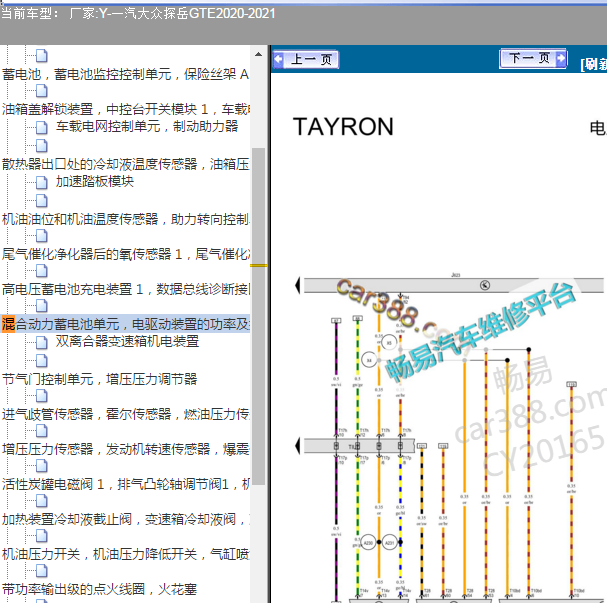This screenshot has width=607, height=603.
Task: Click the A230 connection node in diagram
Action: click(x=368, y=543)
